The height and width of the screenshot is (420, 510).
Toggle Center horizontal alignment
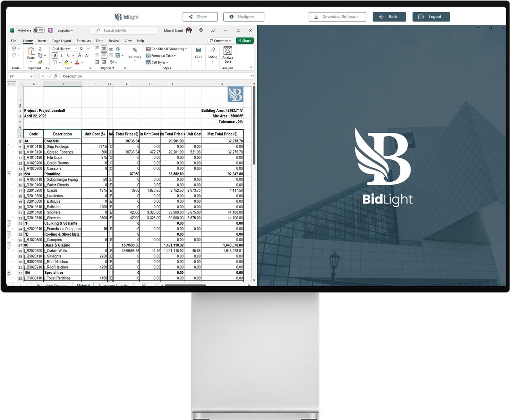click(104, 55)
